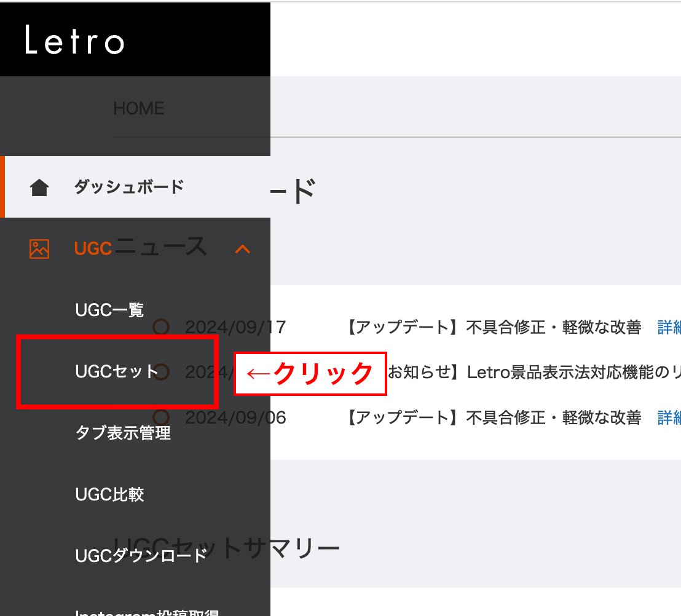Click the news text about Letro景品表示法対応機能
Image resolution: width=681 pixels, height=616 pixels.
[x=533, y=373]
